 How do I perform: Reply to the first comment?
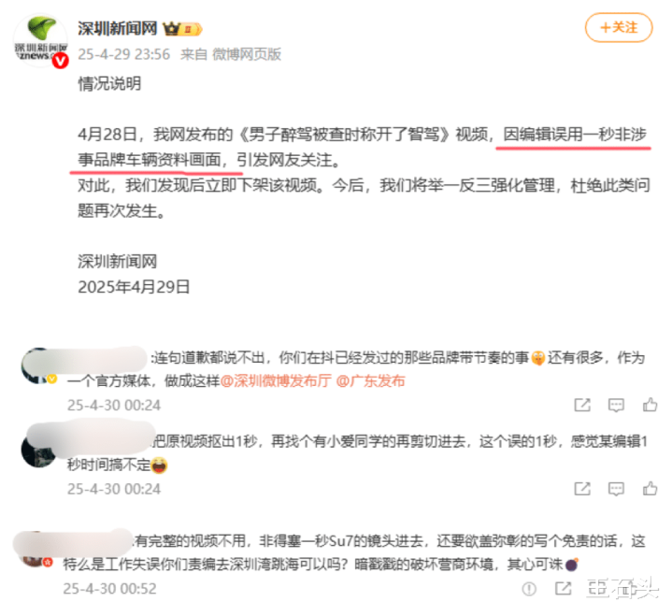pos(616,405)
